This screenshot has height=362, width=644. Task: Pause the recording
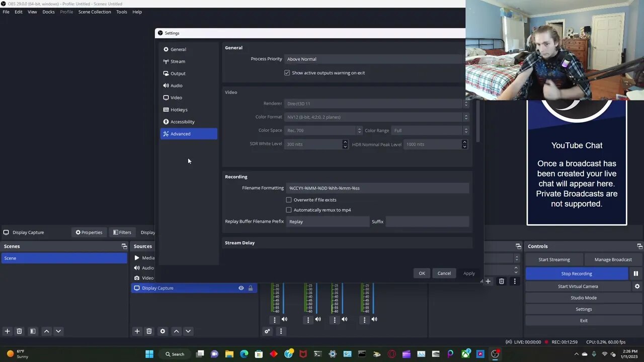(636, 274)
